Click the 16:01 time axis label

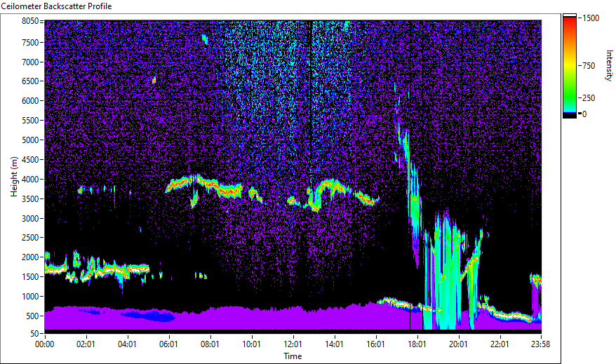click(375, 344)
